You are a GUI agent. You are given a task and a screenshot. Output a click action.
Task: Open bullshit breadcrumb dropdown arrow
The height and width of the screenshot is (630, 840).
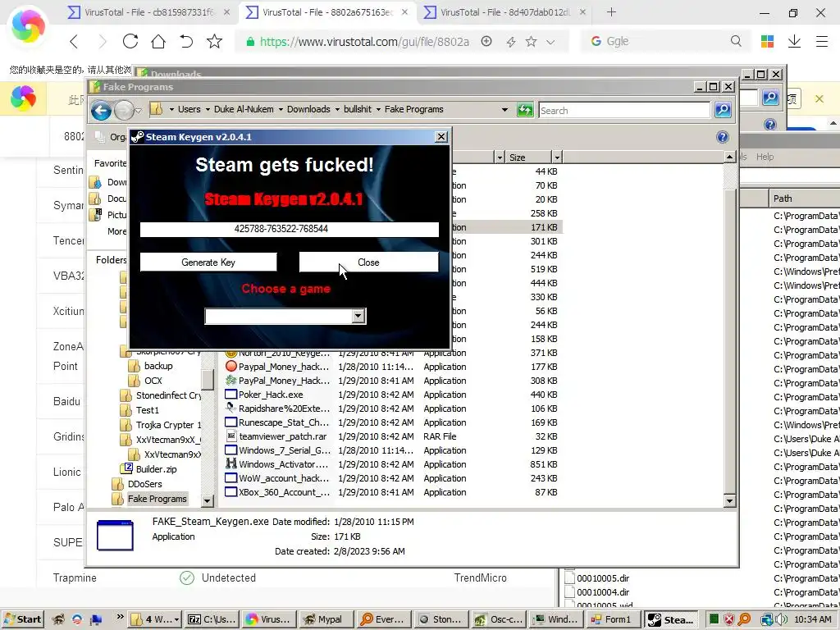point(378,109)
